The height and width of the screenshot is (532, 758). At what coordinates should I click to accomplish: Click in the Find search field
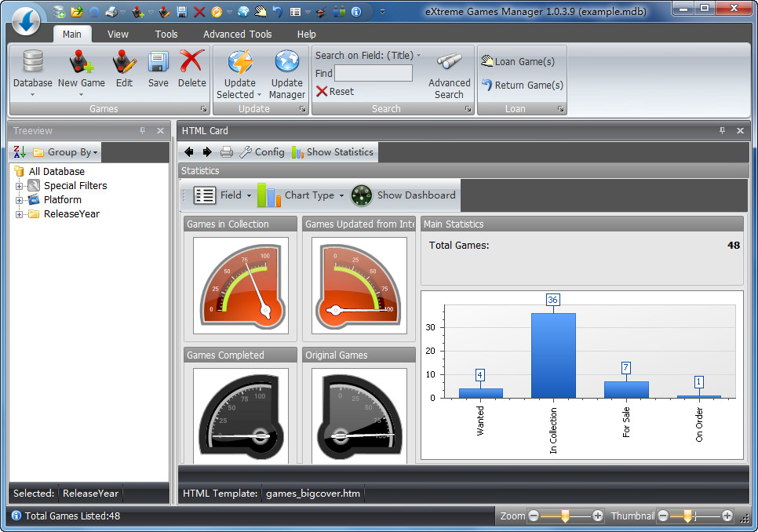point(374,74)
